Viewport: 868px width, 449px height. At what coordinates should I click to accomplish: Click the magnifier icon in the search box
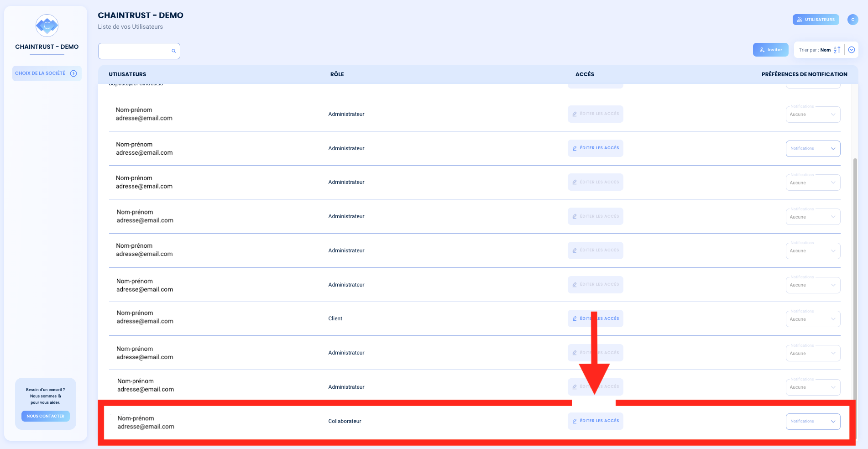click(x=173, y=51)
